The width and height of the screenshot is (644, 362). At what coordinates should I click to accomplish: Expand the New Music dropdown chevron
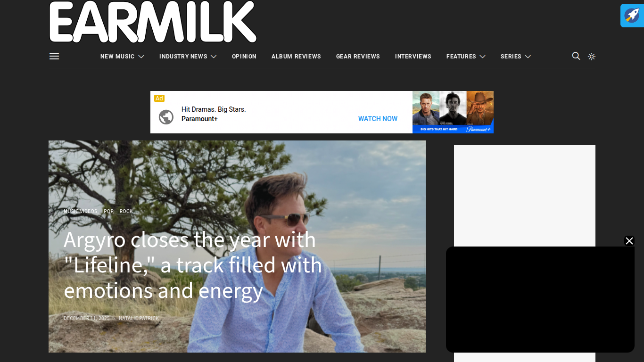[x=141, y=57]
